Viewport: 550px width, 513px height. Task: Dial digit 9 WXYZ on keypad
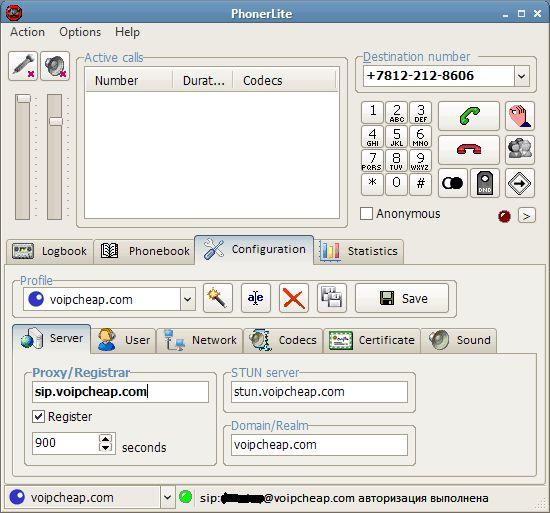point(420,160)
